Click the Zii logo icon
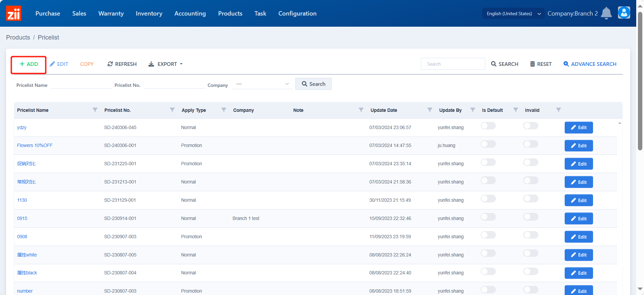This screenshot has height=295, width=644. (x=14, y=13)
